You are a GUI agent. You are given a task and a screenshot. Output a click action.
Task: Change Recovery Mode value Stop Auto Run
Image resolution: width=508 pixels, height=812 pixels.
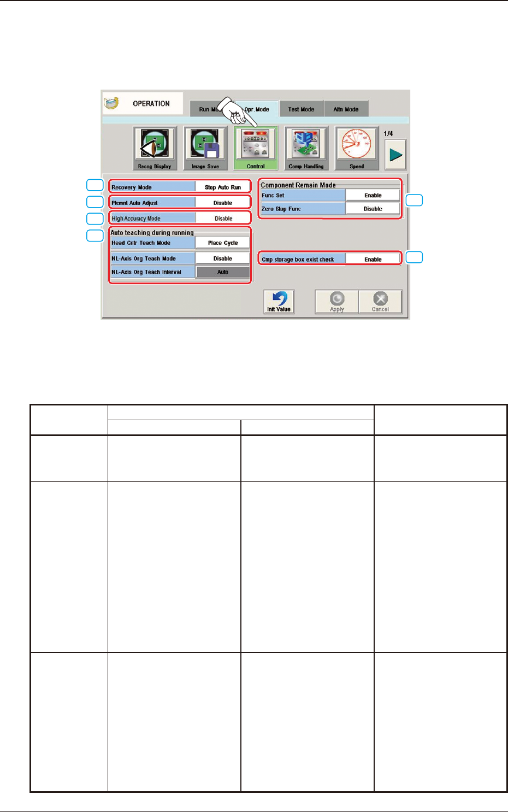(x=222, y=187)
